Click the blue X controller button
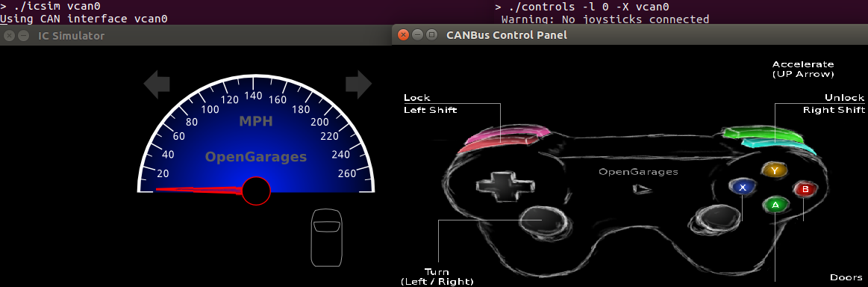The height and width of the screenshot is (287, 868). pyautogui.click(x=741, y=188)
